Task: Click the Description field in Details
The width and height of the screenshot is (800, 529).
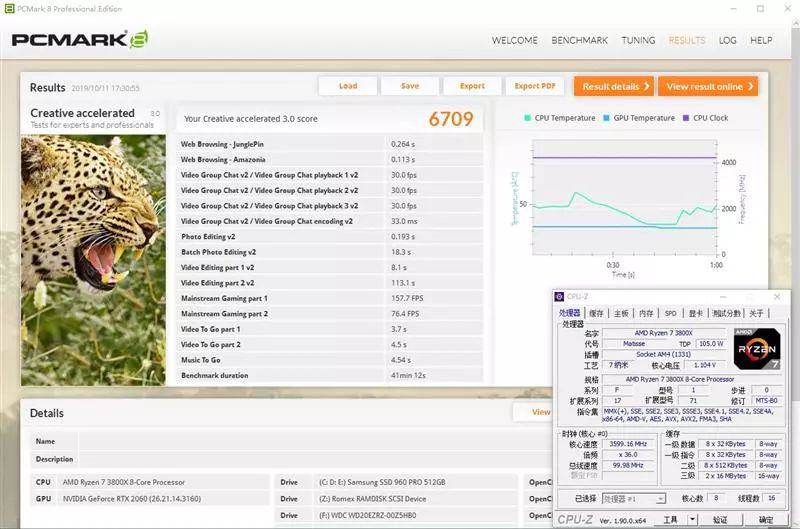Action: [315, 459]
